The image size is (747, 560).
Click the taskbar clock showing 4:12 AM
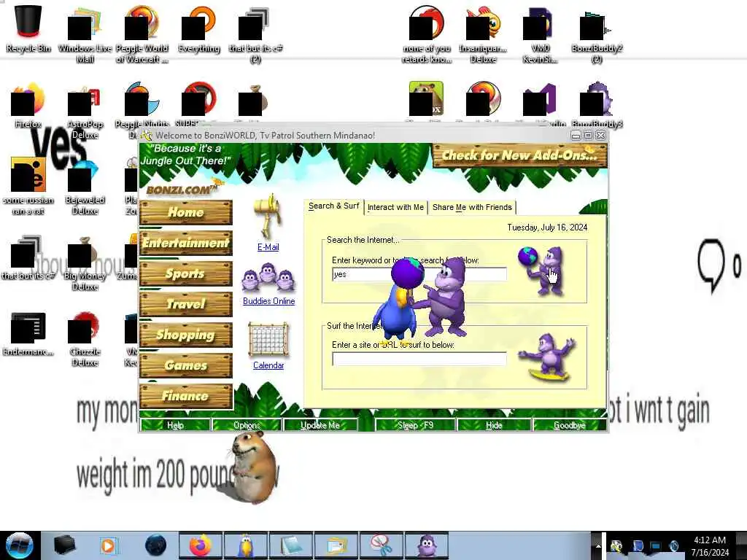click(x=710, y=545)
